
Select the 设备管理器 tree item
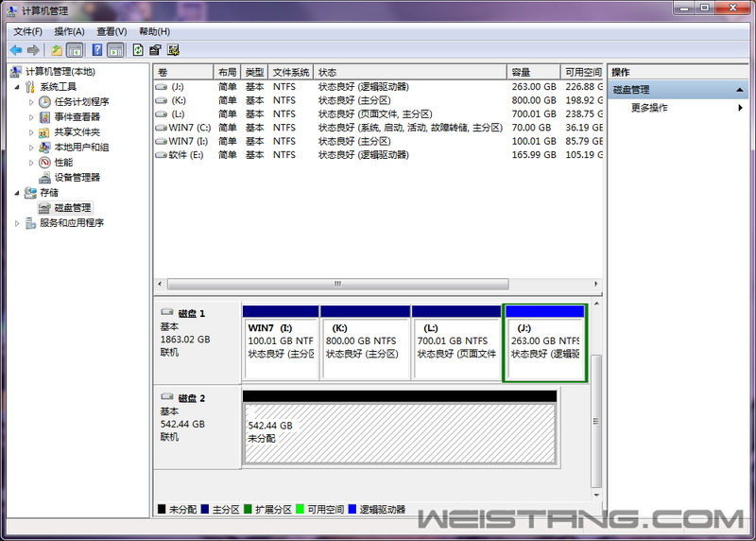tap(77, 177)
